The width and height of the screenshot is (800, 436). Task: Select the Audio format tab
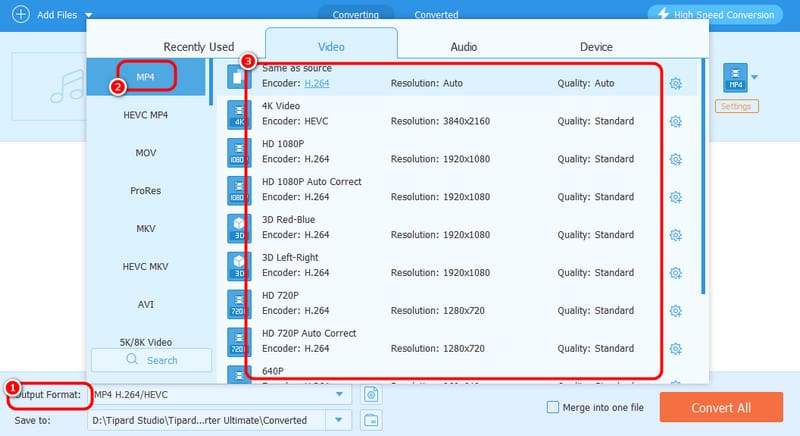(x=464, y=47)
